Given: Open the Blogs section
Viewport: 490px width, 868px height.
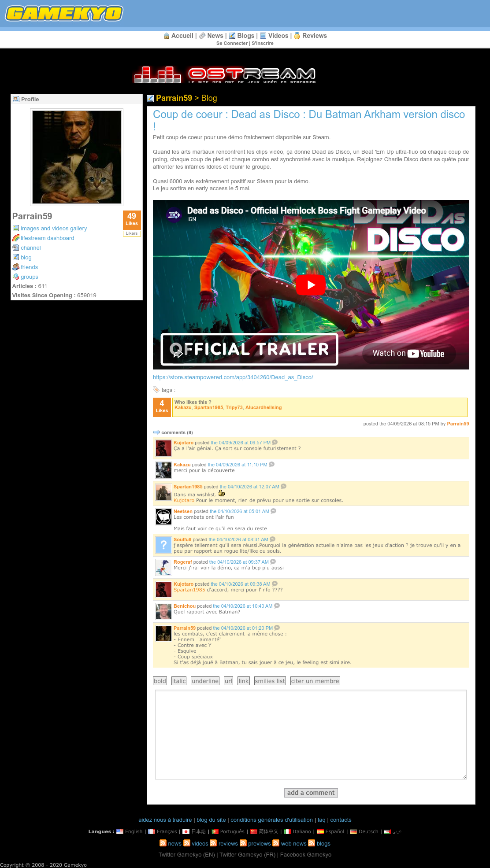Looking at the screenshot, I should [x=245, y=36].
